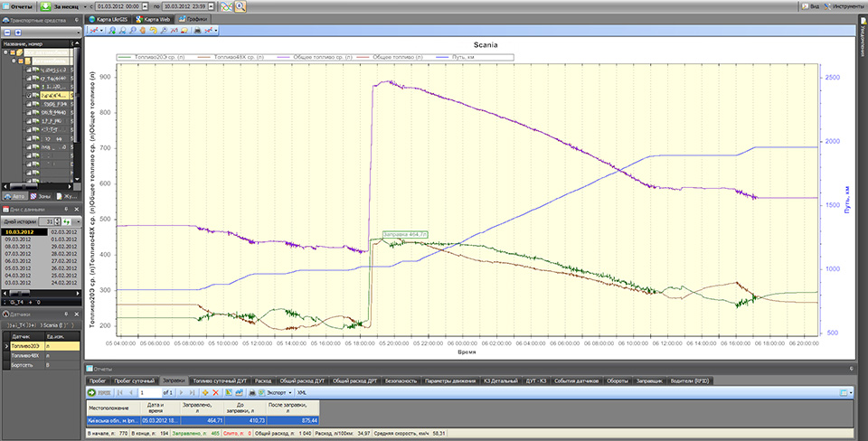Open the За месяц period dropdown arrow
Image resolution: width=868 pixels, height=441 pixels.
coord(85,6)
